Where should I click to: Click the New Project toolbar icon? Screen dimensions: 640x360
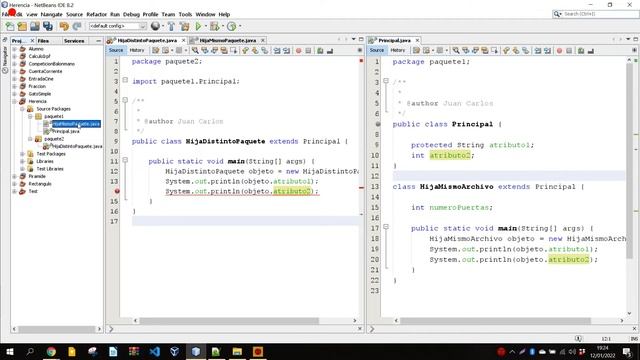tap(22, 27)
